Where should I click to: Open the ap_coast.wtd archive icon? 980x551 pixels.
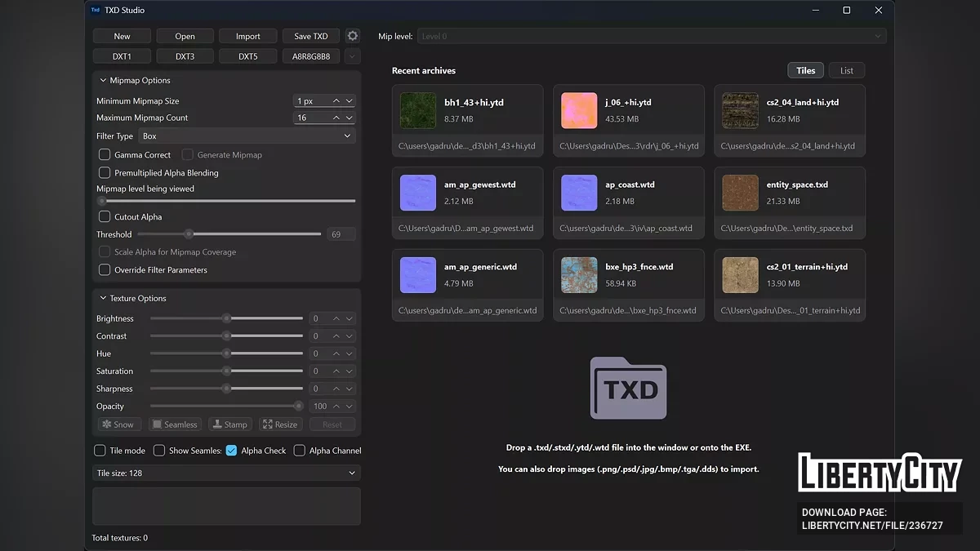tap(579, 193)
